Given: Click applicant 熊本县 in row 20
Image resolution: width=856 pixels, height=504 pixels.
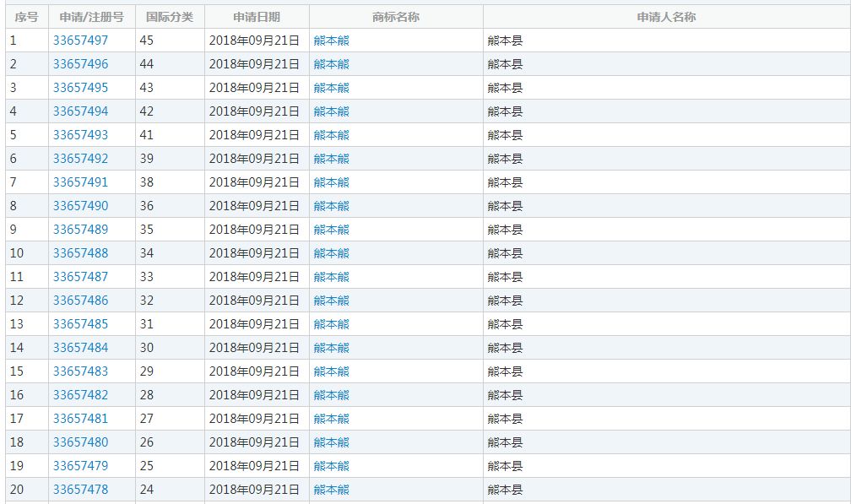Looking at the screenshot, I should 505,490.
